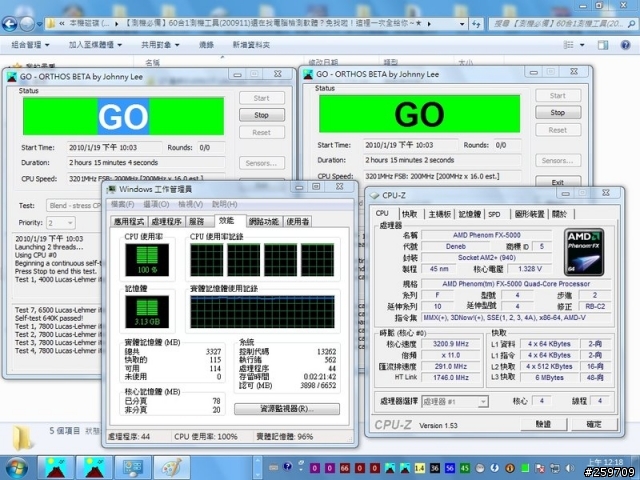The height and width of the screenshot is (480, 640).
Task: Click the 確定 button in CPU-Z
Action: [x=594, y=424]
